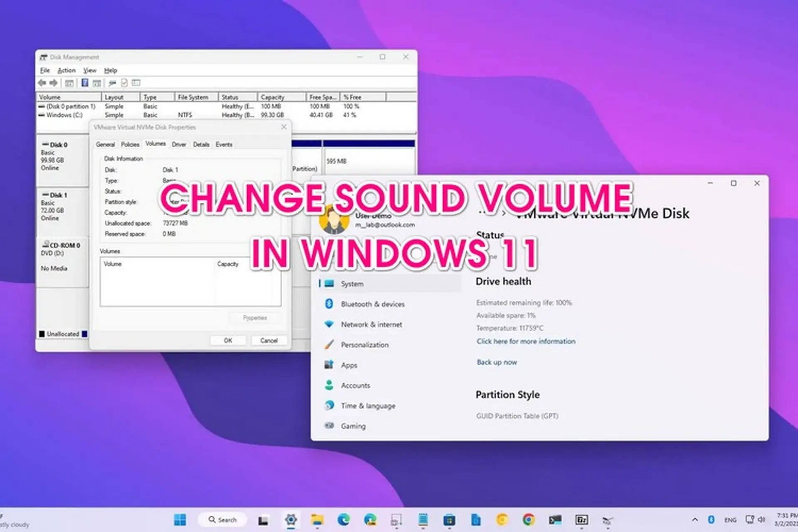Click Cancel in the Disk Properties dialog
Image resolution: width=798 pixels, height=532 pixels.
point(269,340)
